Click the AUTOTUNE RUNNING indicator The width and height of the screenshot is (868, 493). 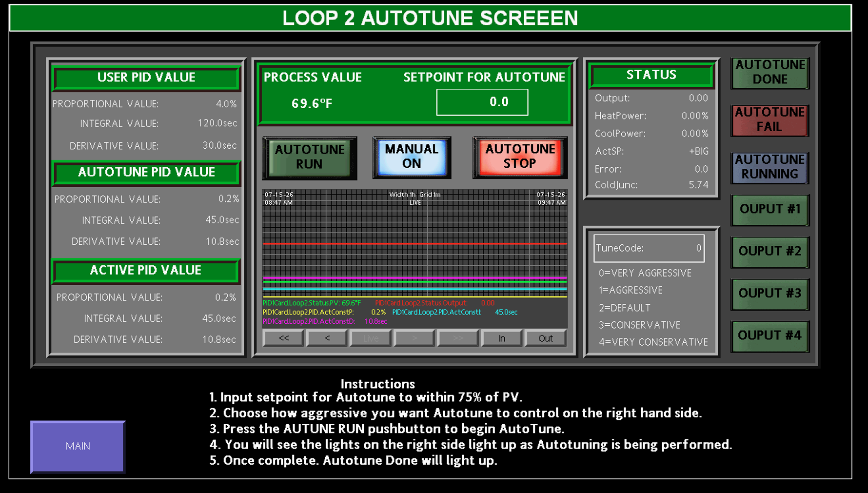(x=770, y=167)
